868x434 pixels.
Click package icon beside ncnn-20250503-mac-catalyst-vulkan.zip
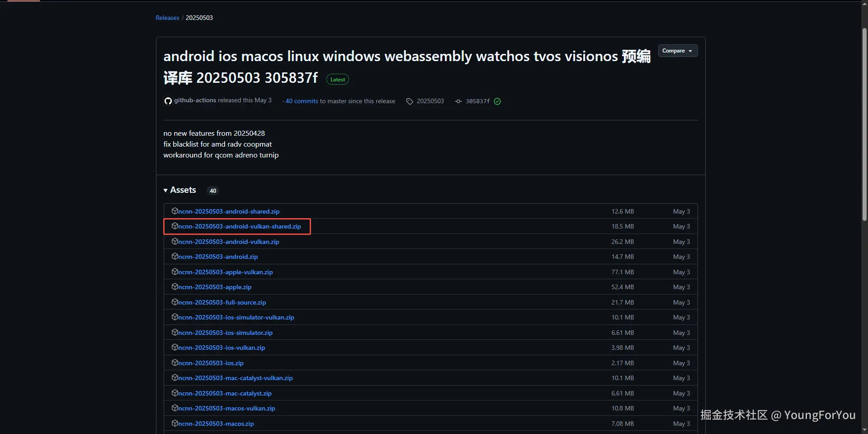[175, 377]
